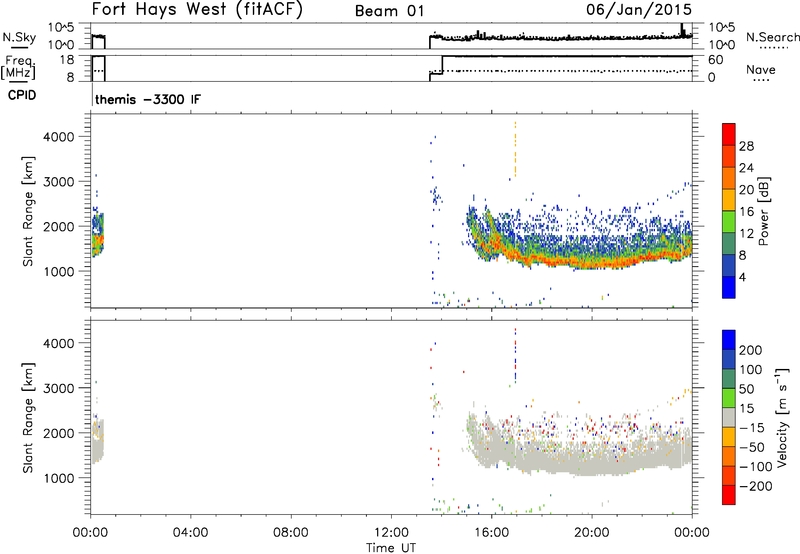Click the '60' Nave axis tick
800x554 pixels.
click(715, 60)
